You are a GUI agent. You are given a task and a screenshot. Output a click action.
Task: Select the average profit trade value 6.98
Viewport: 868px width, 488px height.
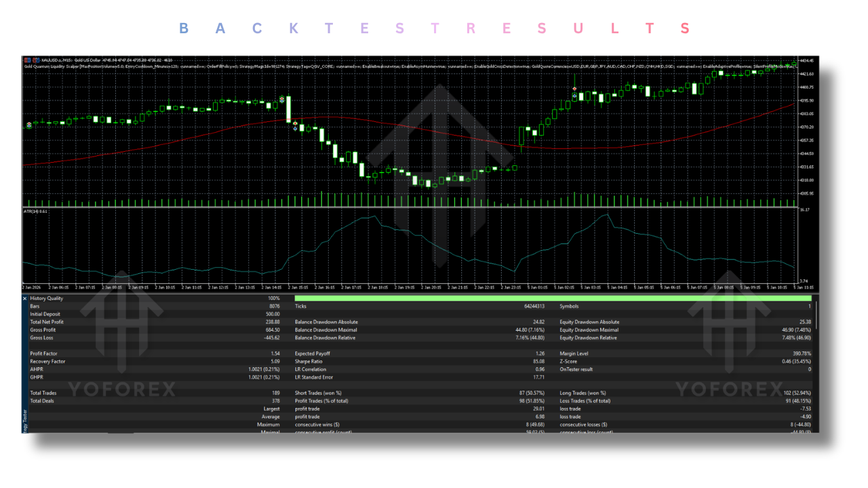click(x=540, y=417)
